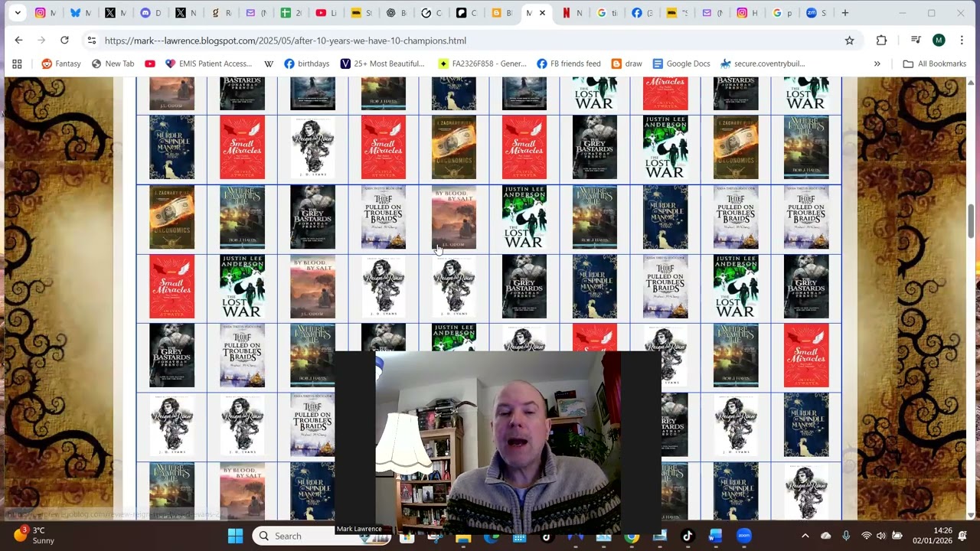Click Where Loyalties Lie cover in rightmost column
980x551 pixels.
click(806, 148)
